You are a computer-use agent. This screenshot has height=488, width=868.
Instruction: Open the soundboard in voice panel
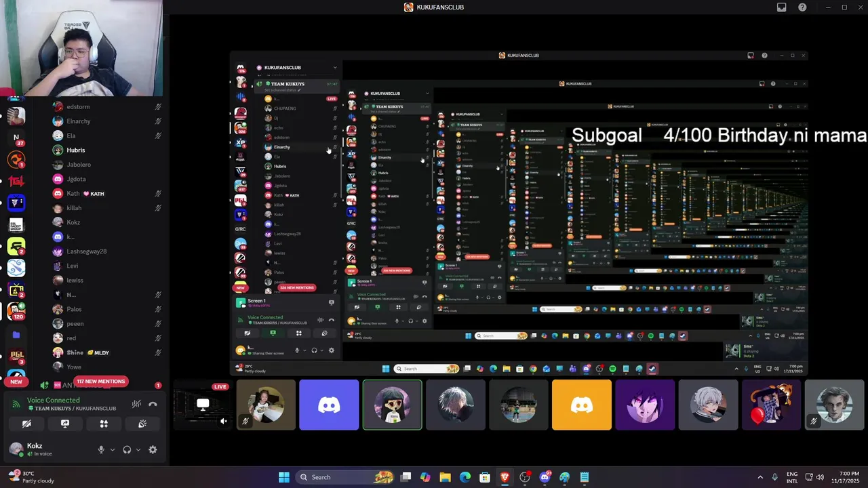tap(142, 424)
